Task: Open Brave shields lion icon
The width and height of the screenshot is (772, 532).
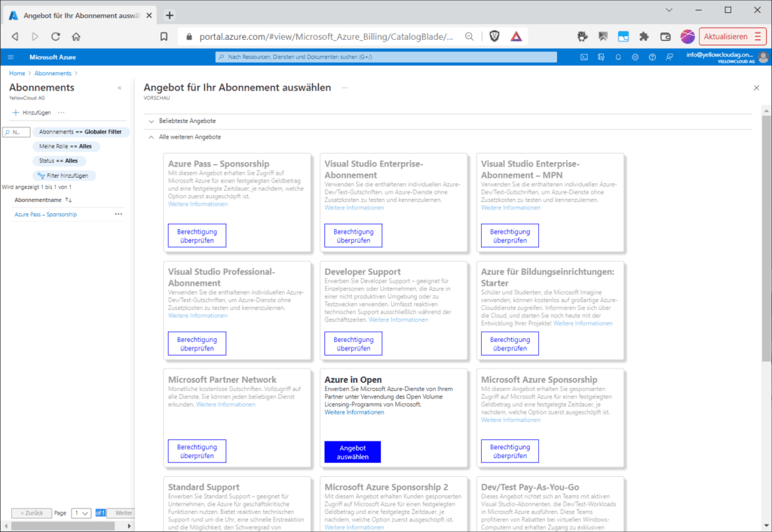Action: click(495, 36)
